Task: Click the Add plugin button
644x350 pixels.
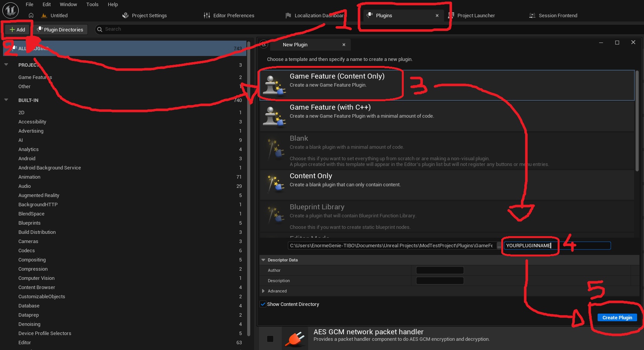Action: [17, 30]
